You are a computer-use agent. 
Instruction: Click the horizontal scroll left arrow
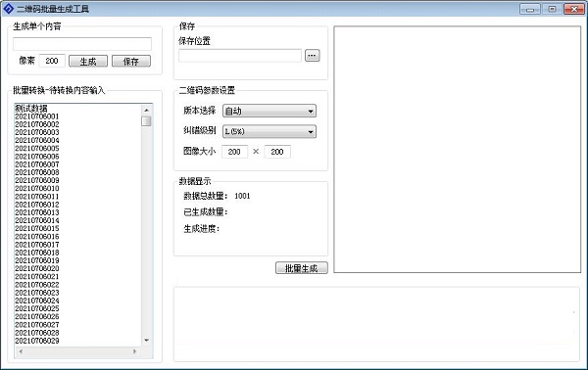21,351
